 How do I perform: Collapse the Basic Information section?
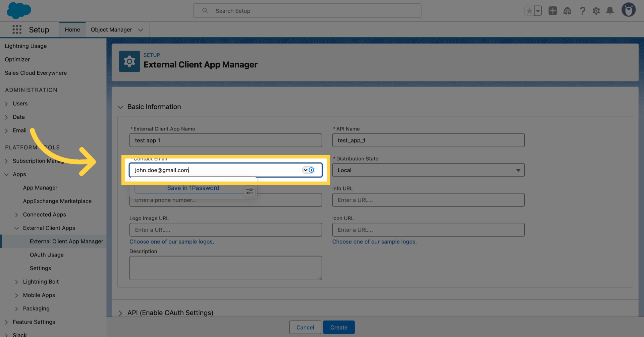(120, 107)
